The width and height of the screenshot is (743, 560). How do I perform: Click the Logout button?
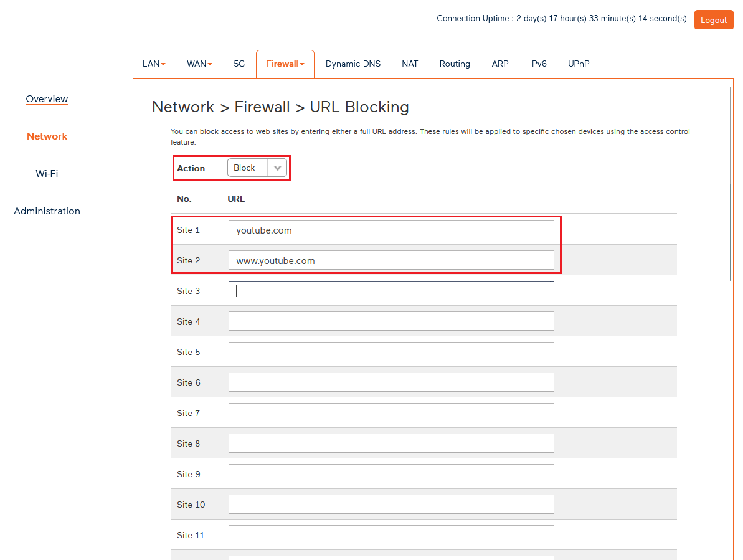point(714,19)
